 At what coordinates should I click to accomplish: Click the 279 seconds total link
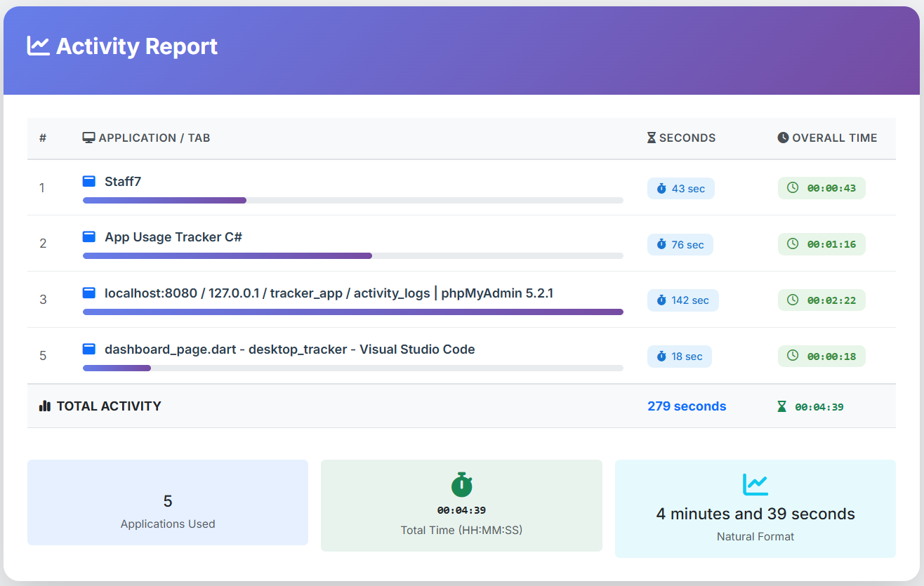click(687, 406)
